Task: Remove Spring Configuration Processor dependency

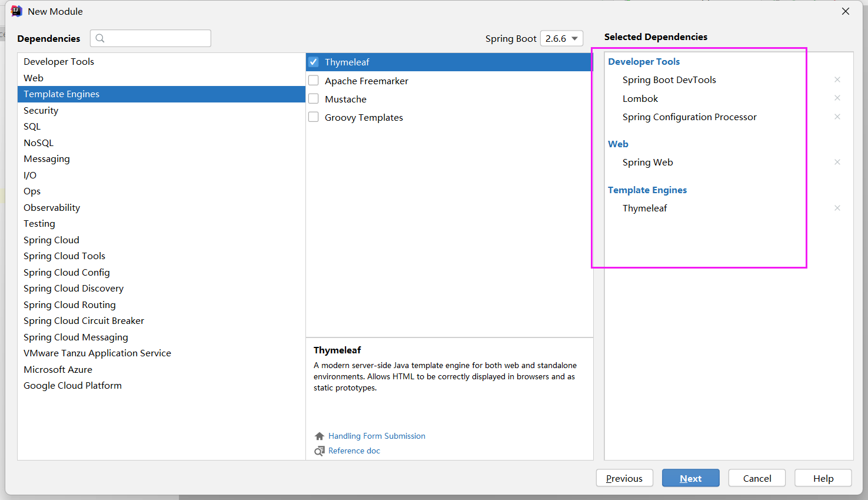Action: 837,117
